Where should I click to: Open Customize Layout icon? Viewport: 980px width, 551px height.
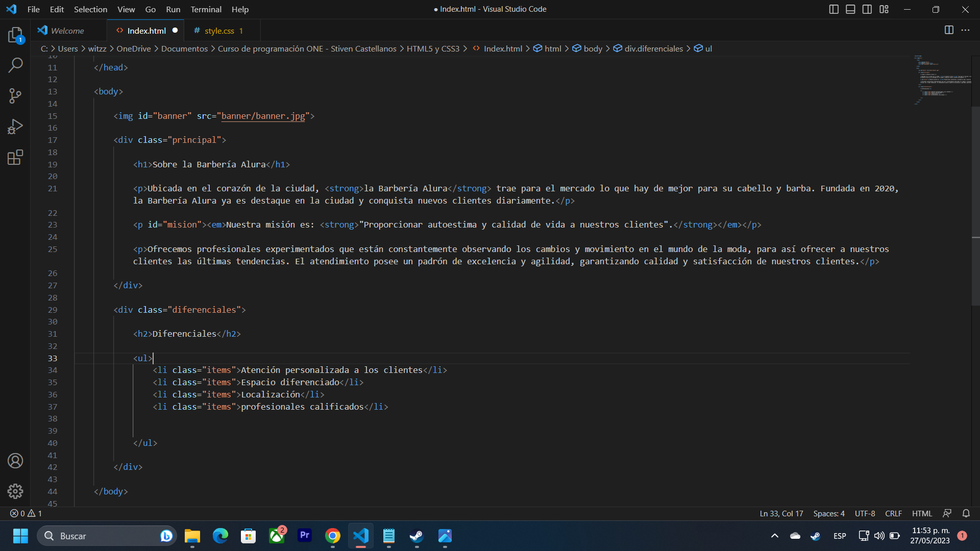point(884,9)
